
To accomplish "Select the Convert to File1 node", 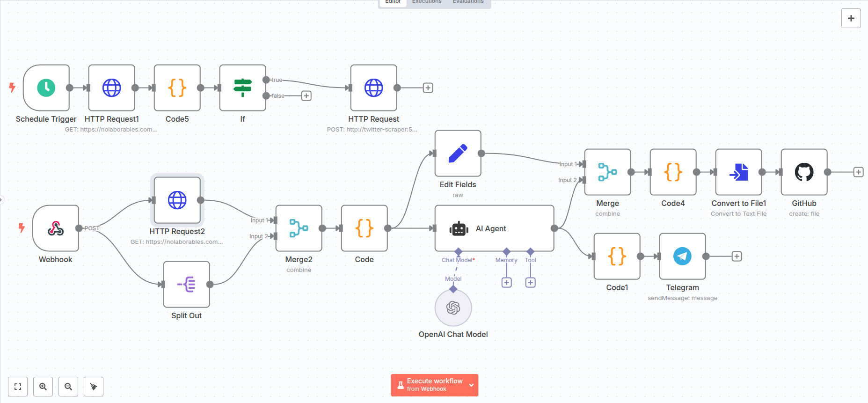I will [x=738, y=172].
